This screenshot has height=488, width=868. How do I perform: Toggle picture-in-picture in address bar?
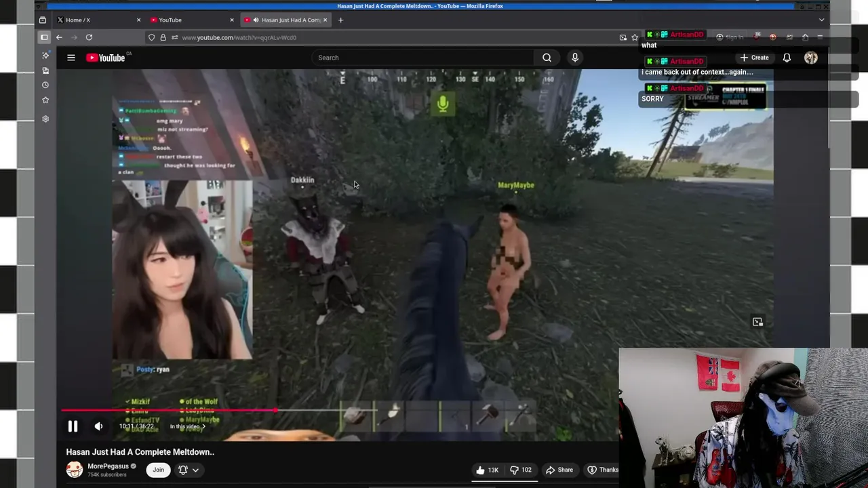[623, 37]
